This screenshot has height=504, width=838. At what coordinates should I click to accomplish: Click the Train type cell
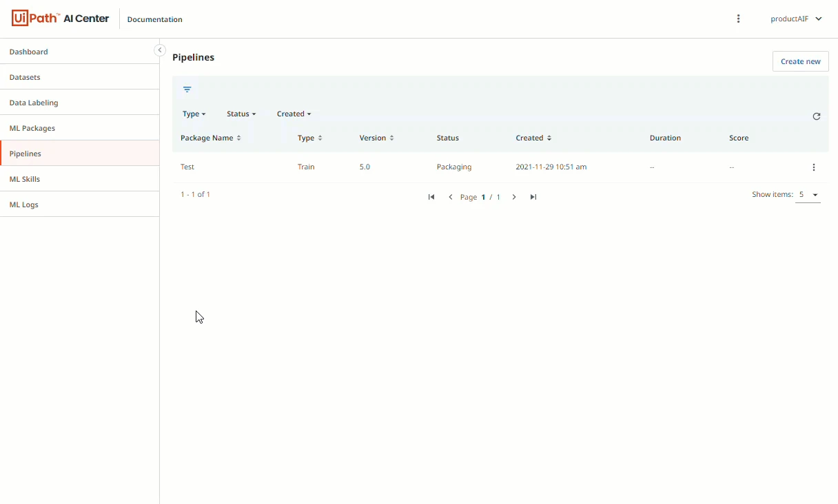click(306, 167)
